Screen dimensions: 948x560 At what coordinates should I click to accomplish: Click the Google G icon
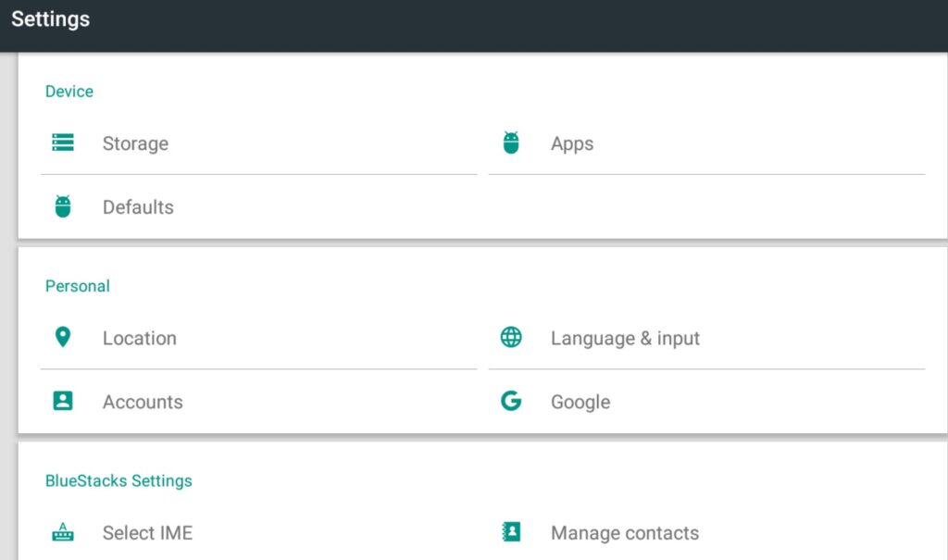[511, 401]
